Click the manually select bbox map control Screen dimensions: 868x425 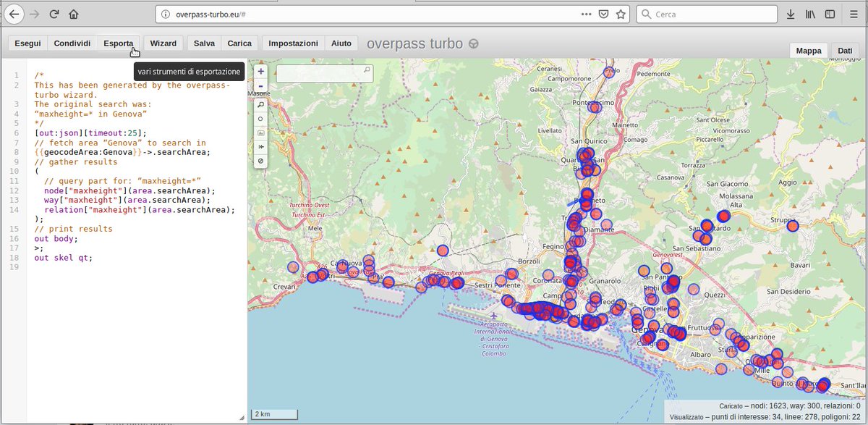click(260, 132)
